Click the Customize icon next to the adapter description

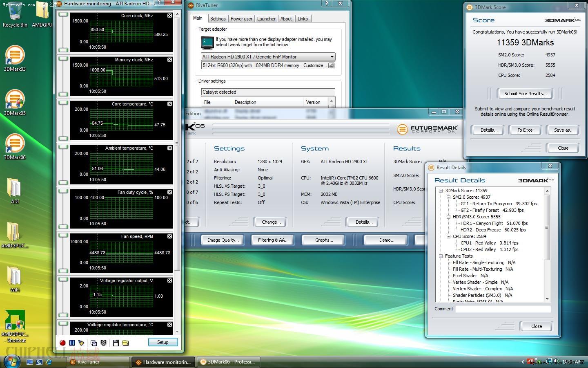[331, 65]
